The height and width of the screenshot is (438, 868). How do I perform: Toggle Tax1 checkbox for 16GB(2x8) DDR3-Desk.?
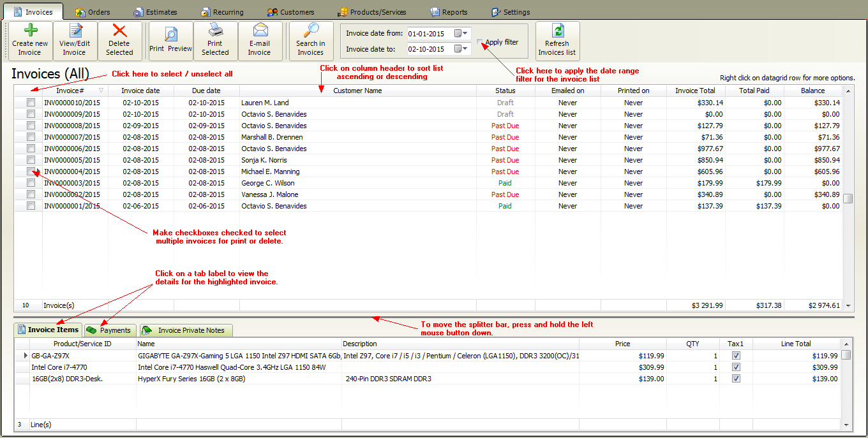[x=736, y=379]
